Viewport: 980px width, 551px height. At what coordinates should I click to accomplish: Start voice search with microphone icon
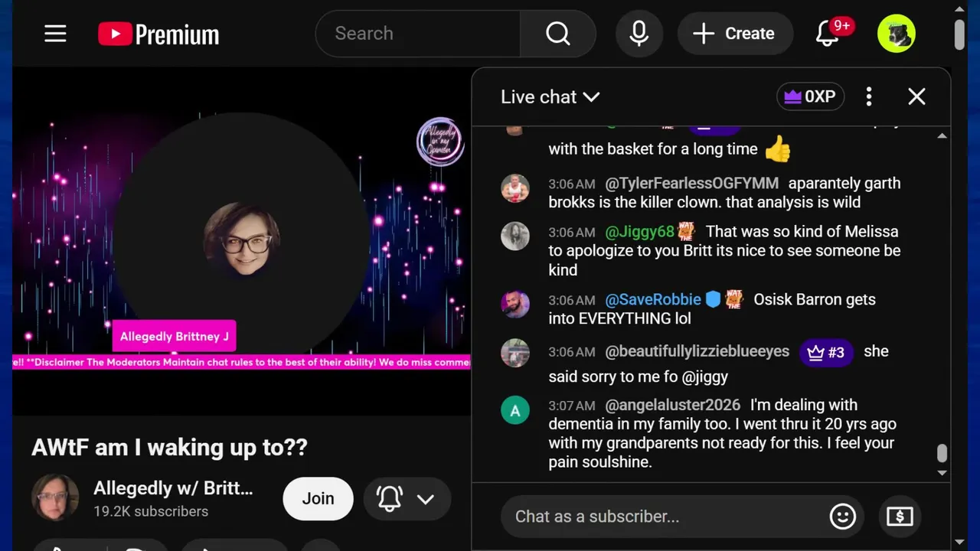coord(639,34)
